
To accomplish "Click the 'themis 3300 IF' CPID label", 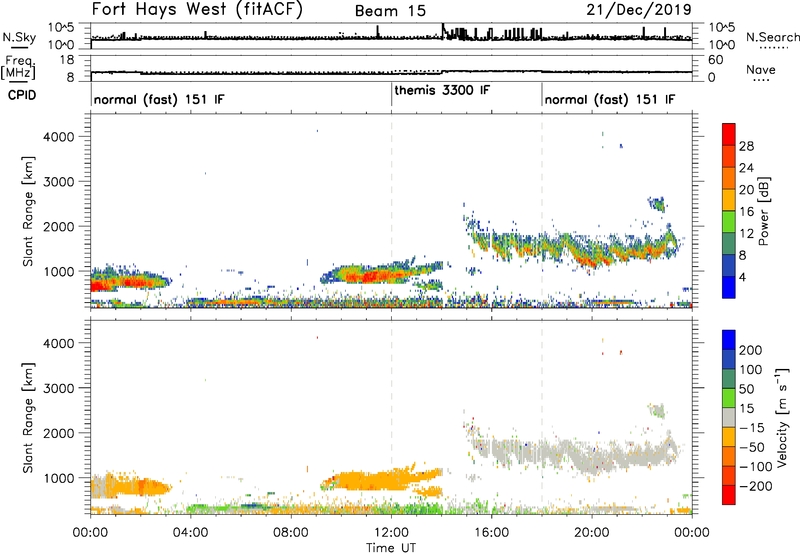I will [x=442, y=90].
